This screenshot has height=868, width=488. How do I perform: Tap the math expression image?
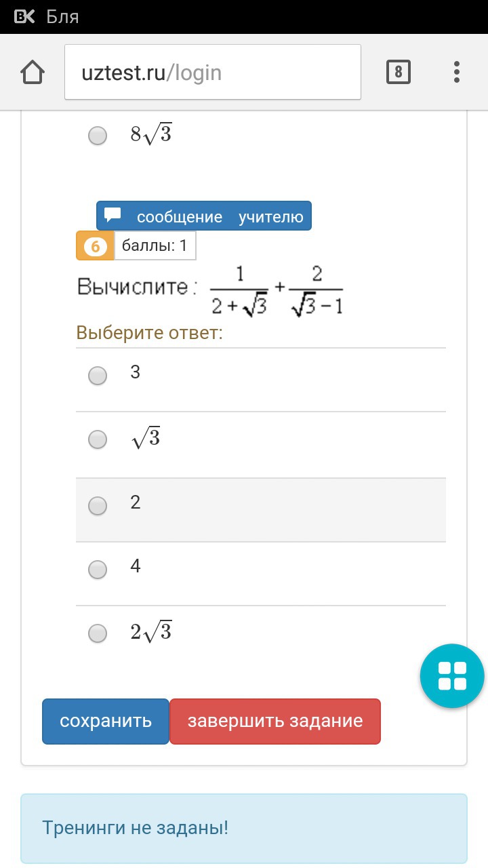coord(210,291)
